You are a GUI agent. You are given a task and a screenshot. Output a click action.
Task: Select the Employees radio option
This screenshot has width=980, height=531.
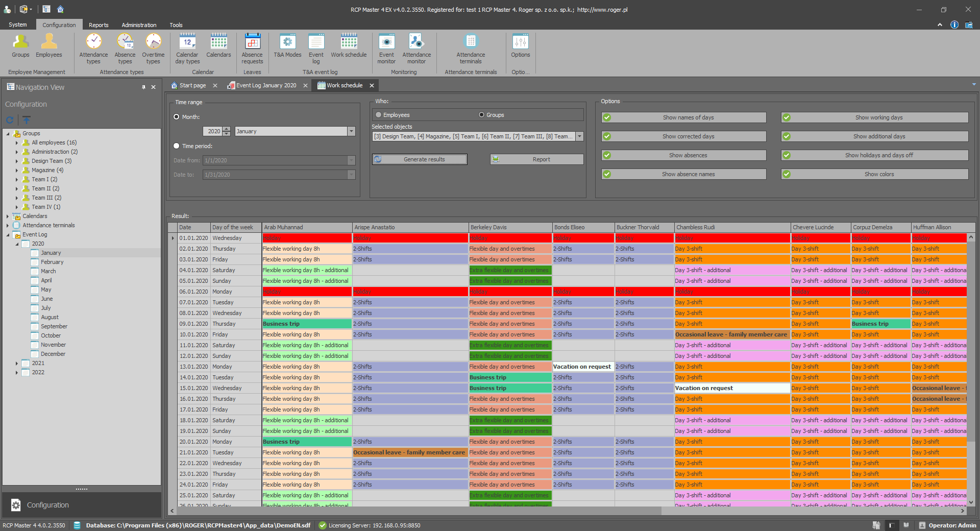[x=379, y=115]
